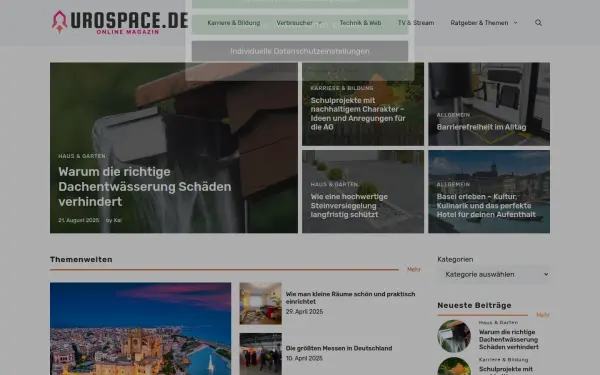Open the Technik & Web menu item

click(x=360, y=23)
